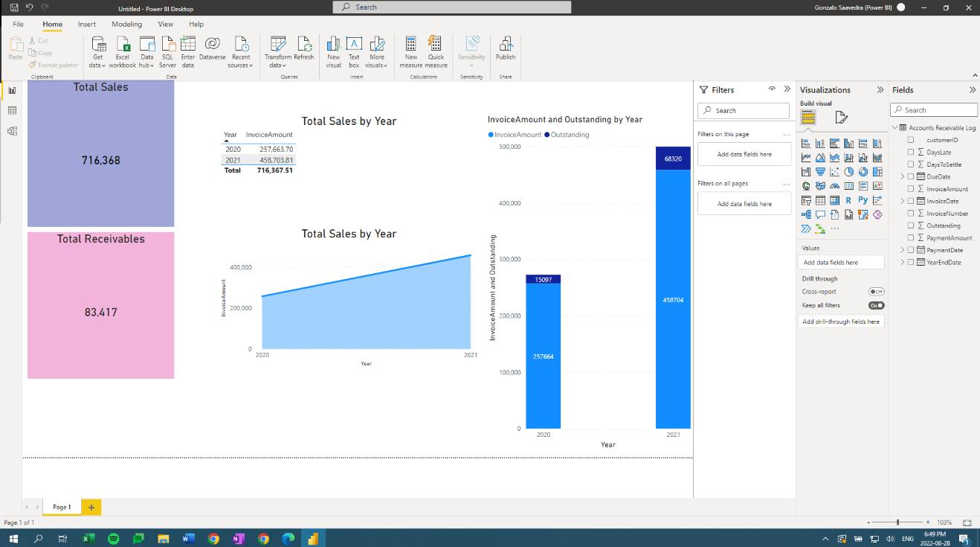The height and width of the screenshot is (547, 980).
Task: Check the DaysLate field checkbox
Action: pos(910,152)
